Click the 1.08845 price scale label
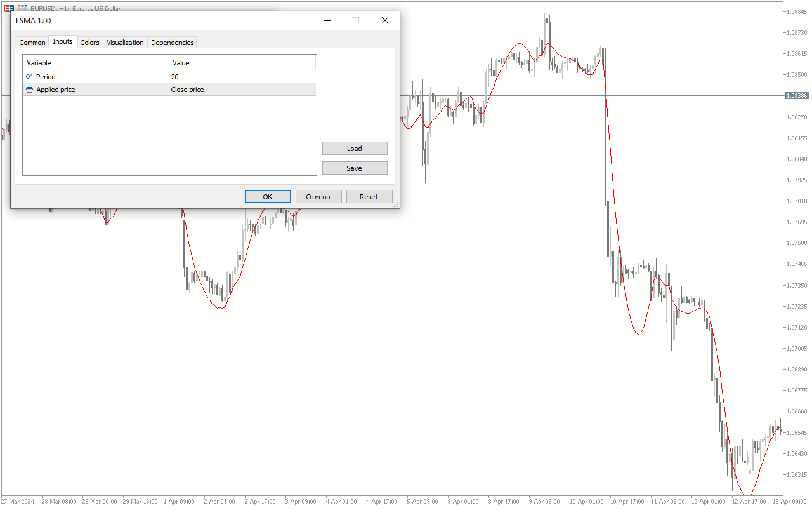This screenshot has width=812, height=508. pos(797,11)
